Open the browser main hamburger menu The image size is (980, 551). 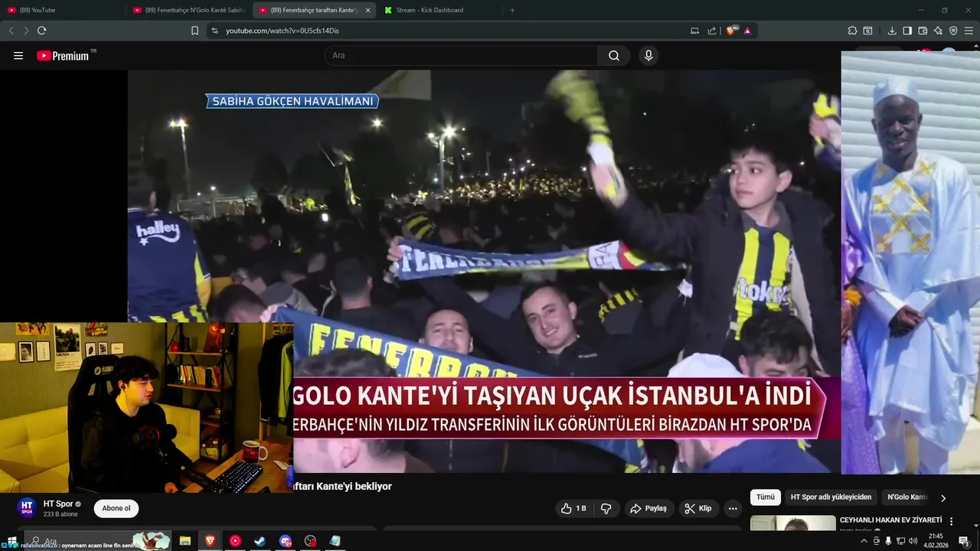tap(969, 31)
